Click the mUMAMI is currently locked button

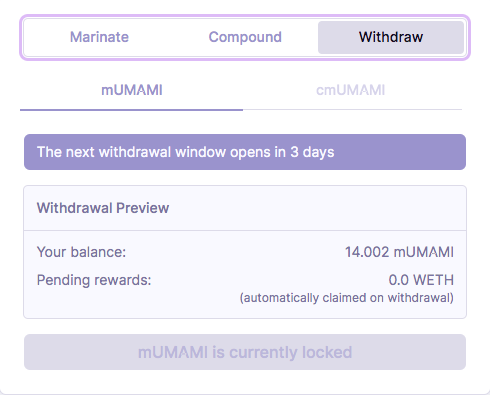(245, 352)
